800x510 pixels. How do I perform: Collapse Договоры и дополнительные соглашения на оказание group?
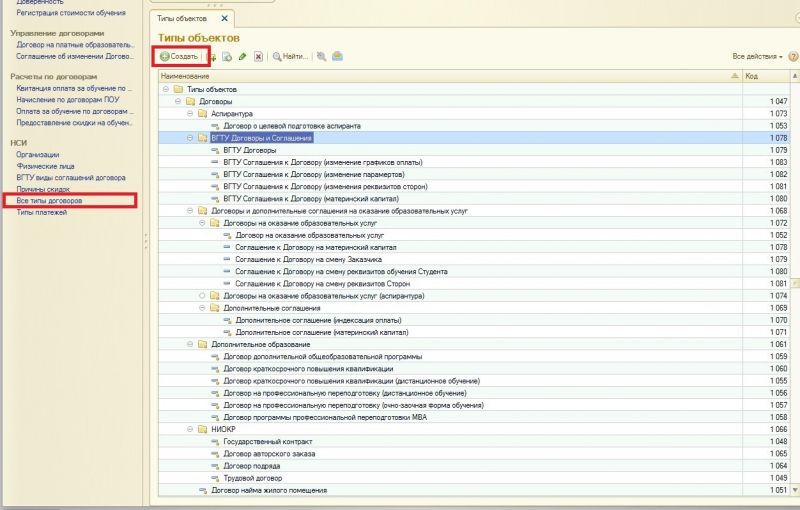click(190, 211)
